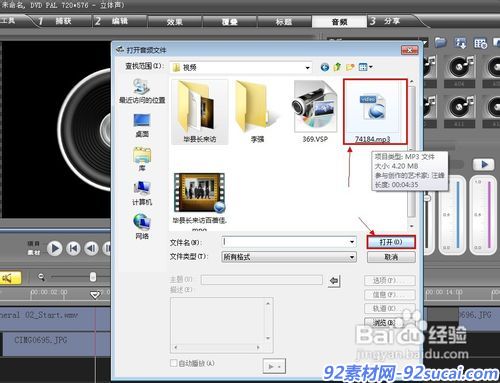Click the dialog preview play button
Screen dimensions: 500x383
point(274,367)
